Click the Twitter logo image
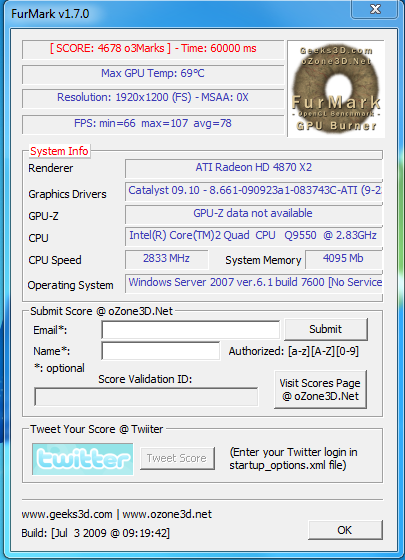 click(82, 459)
